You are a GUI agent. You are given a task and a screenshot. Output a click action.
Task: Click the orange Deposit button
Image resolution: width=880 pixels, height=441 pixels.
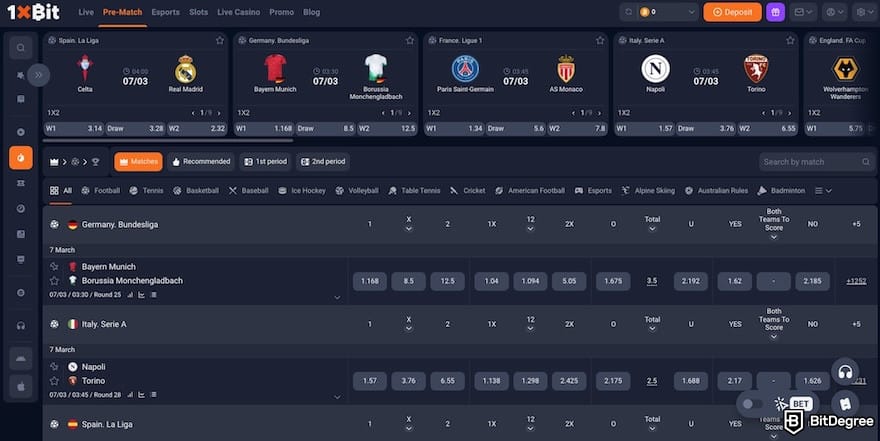[732, 12]
